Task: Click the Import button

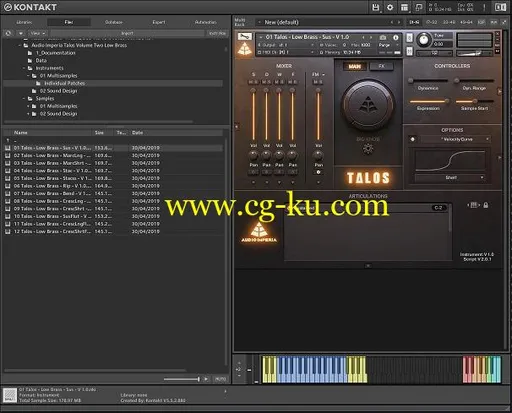Action: pyautogui.click(x=127, y=33)
